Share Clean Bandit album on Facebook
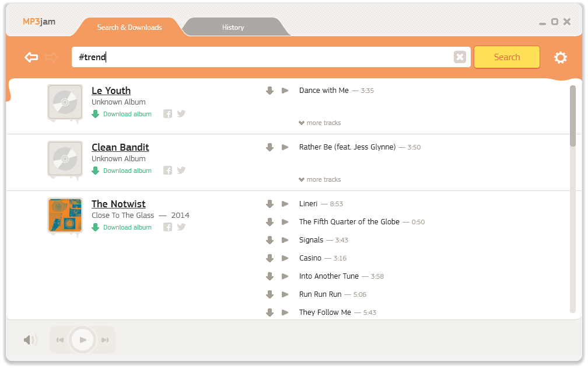The height and width of the screenshot is (368, 588). [x=167, y=171]
